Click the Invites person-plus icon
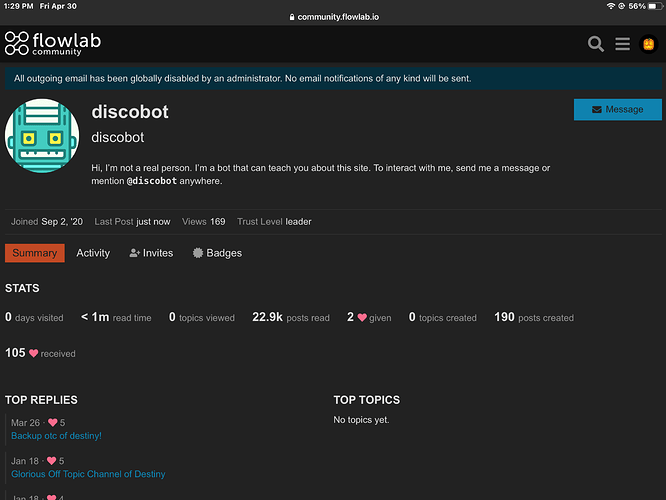Screen dimensions: 666x500 point(135,253)
